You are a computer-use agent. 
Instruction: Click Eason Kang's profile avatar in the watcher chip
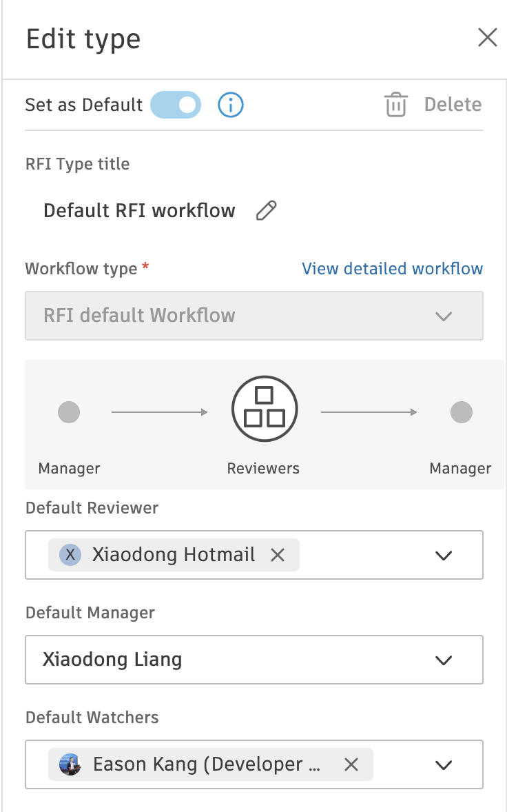coord(70,764)
